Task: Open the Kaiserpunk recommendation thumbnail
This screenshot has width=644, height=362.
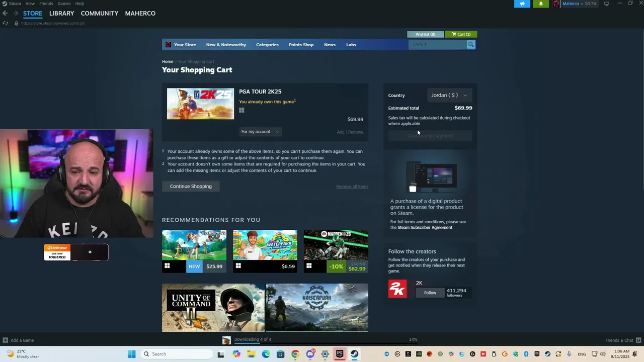Action: [317, 308]
